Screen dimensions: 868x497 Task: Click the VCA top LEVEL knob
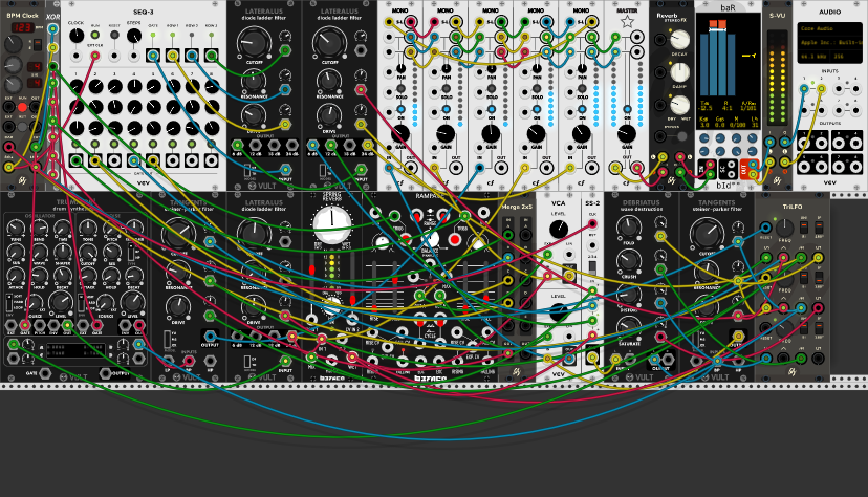point(559,229)
